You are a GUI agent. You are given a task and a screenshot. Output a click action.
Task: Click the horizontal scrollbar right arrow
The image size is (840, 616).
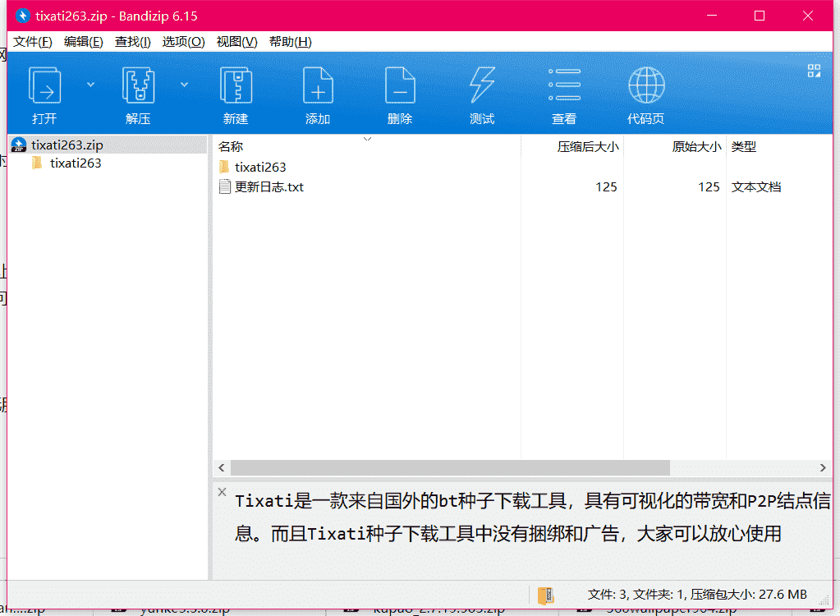pyautogui.click(x=823, y=467)
